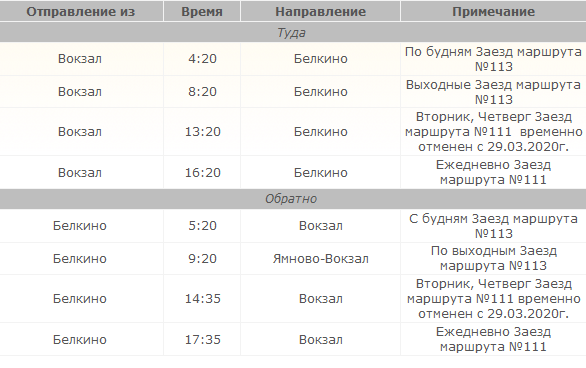Select the 'Обратно' section header row
The image size is (586, 368).
point(293,199)
